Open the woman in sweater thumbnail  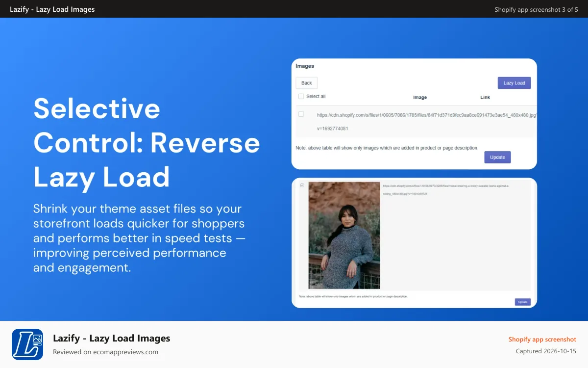[x=343, y=236]
